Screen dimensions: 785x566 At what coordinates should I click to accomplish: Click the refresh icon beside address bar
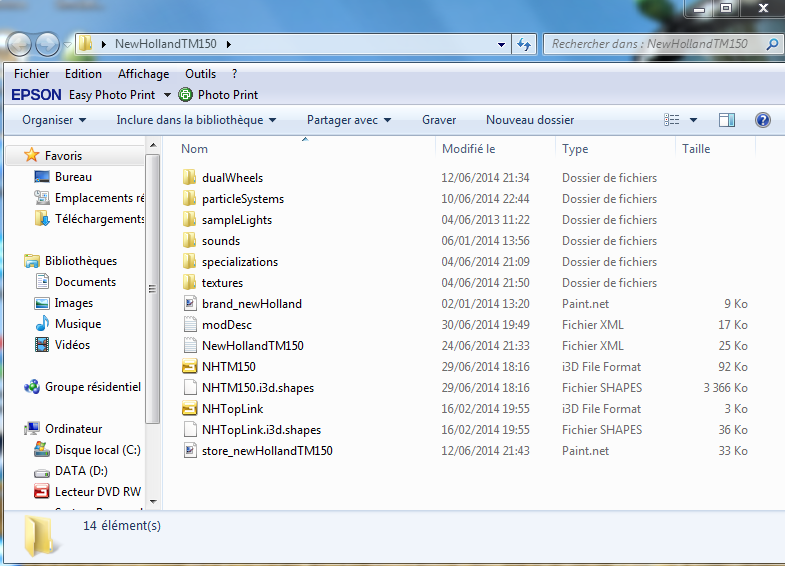point(524,44)
